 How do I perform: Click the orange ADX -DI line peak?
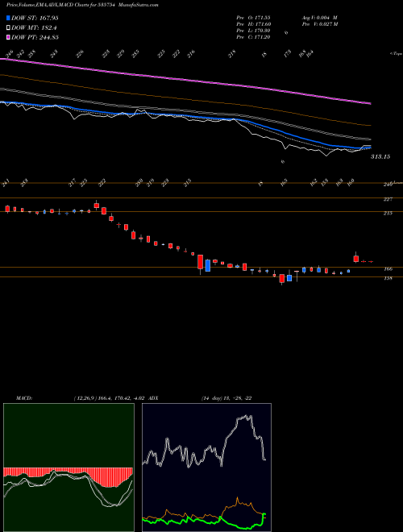238,498
